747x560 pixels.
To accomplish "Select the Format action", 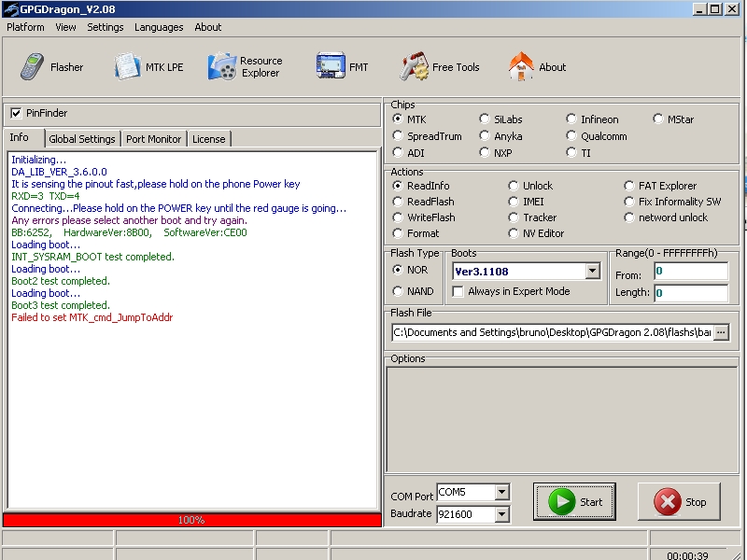I will tap(398, 233).
